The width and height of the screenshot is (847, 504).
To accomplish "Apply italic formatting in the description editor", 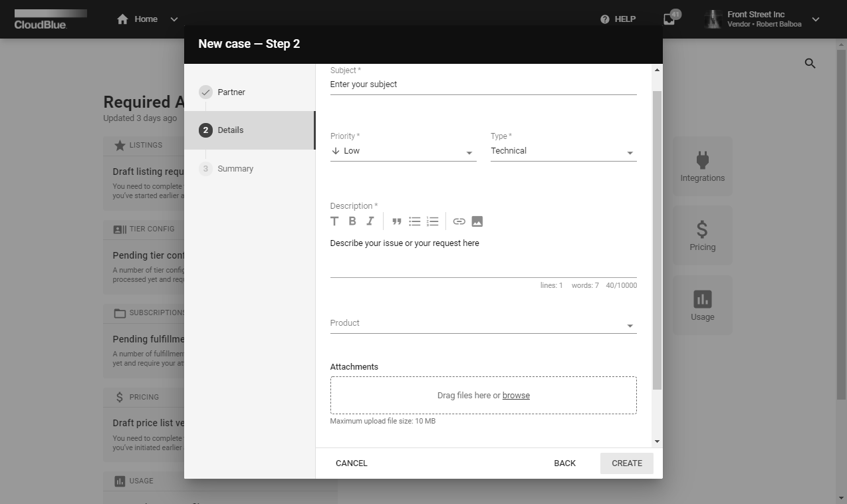I will tap(370, 221).
